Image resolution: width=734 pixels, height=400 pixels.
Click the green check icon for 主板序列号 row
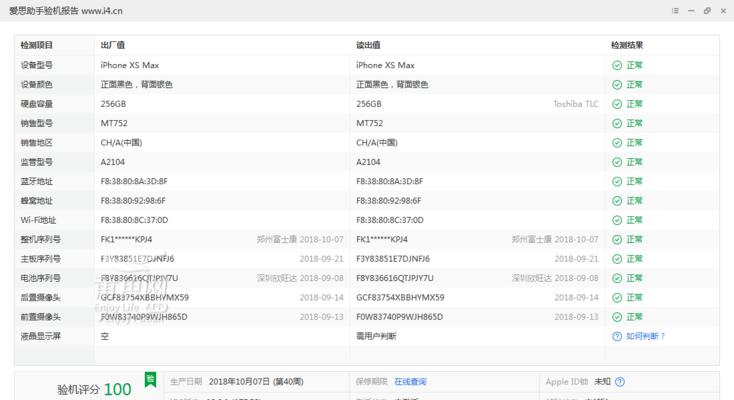617,259
